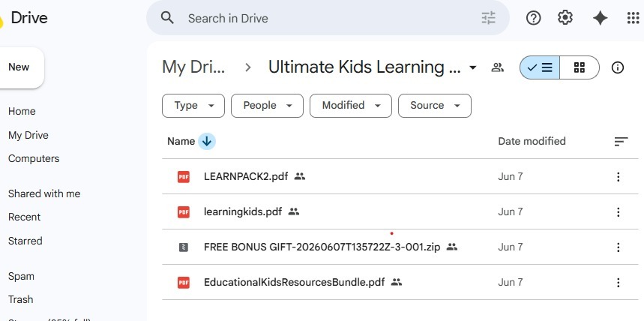Open the Gemini sparkle icon
Screen dimensions: 644x321
(x=600, y=18)
